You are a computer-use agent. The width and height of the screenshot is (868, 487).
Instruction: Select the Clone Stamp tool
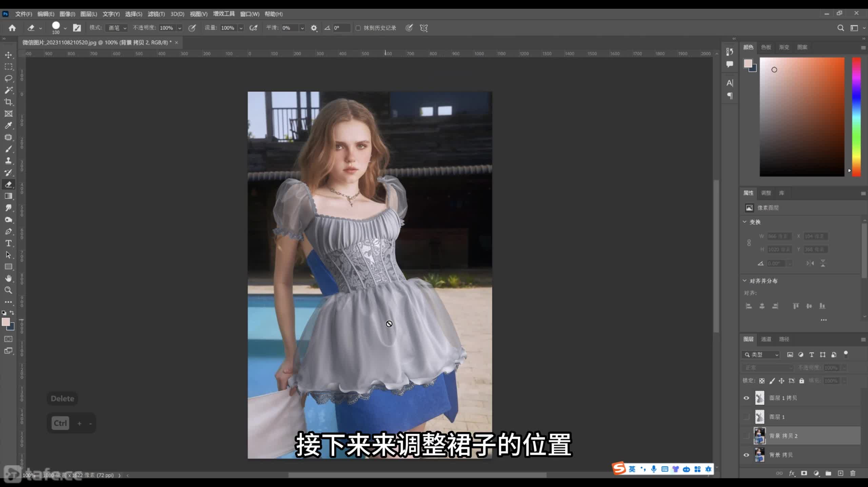[8, 161]
